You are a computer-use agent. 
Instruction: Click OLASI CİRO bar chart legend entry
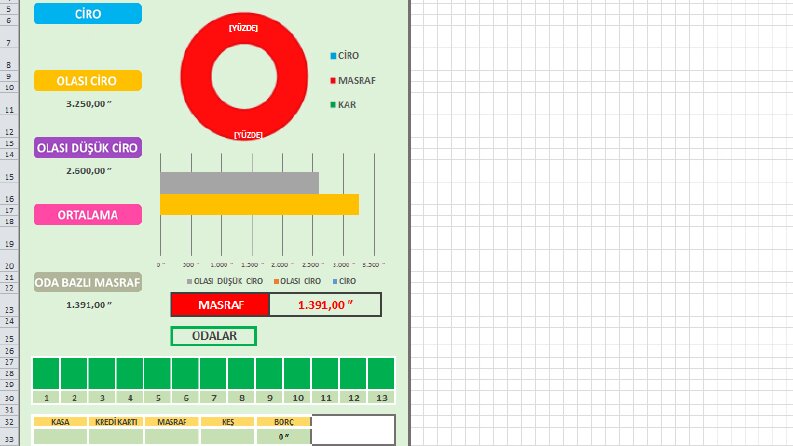[297, 281]
